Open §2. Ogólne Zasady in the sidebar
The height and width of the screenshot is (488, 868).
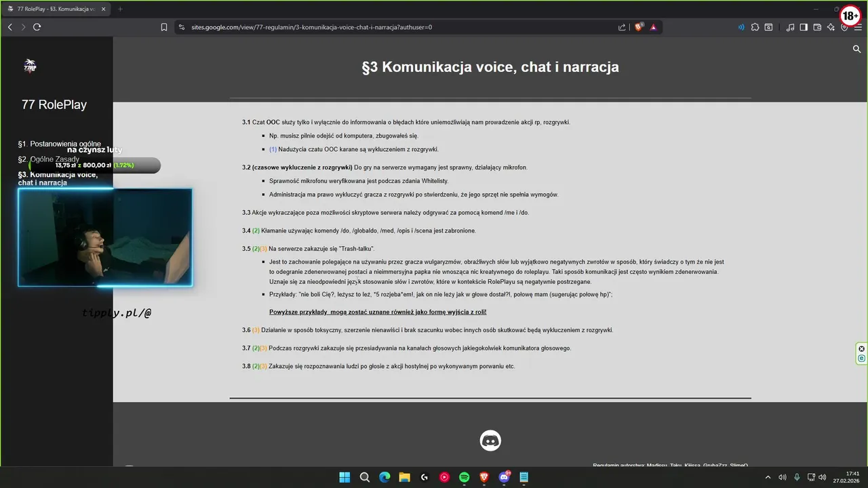(49, 159)
